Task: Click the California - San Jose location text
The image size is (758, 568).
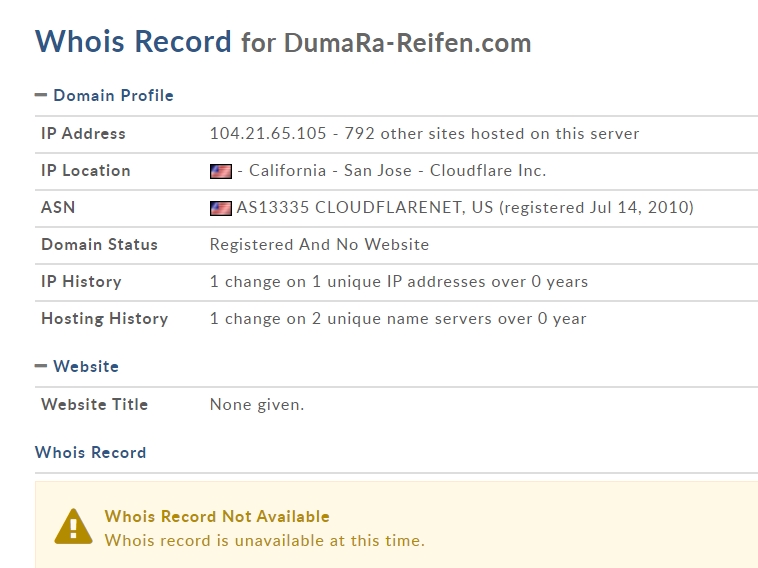Action: point(330,171)
